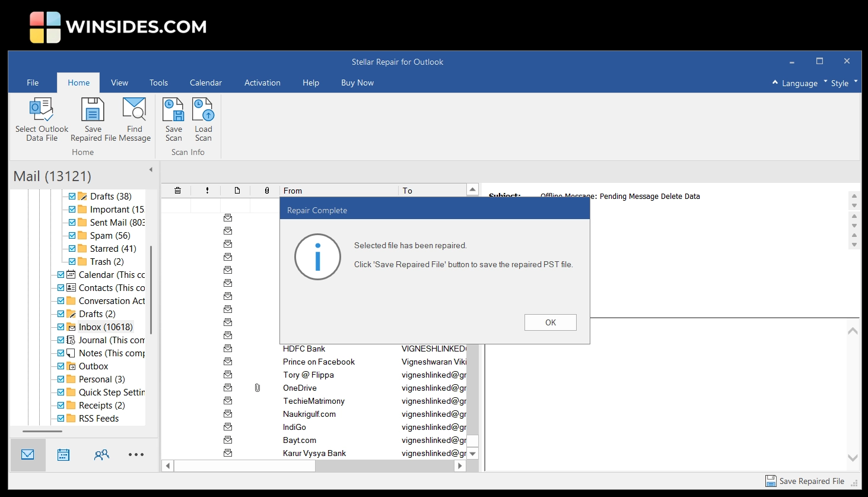
Task: Click Load Scan icon
Action: point(203,110)
